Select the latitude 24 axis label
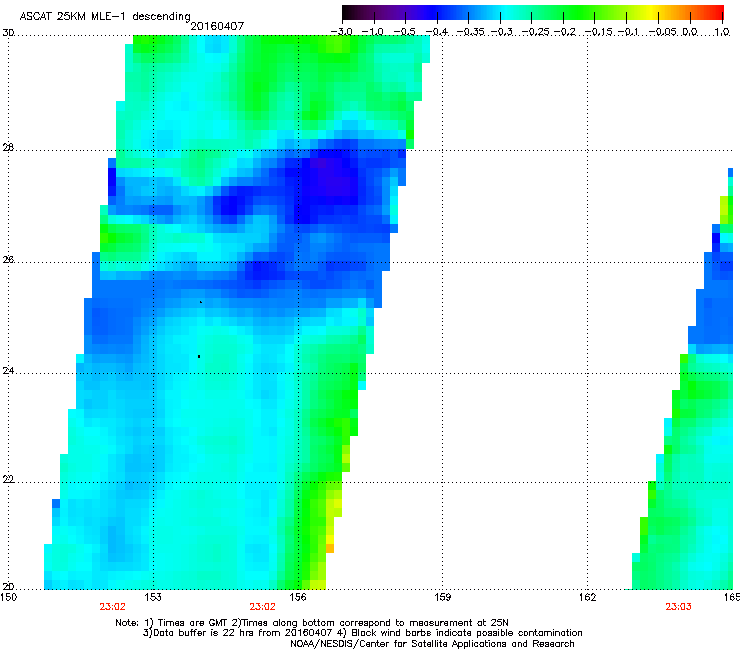This screenshot has height=650, width=740. 8,371
